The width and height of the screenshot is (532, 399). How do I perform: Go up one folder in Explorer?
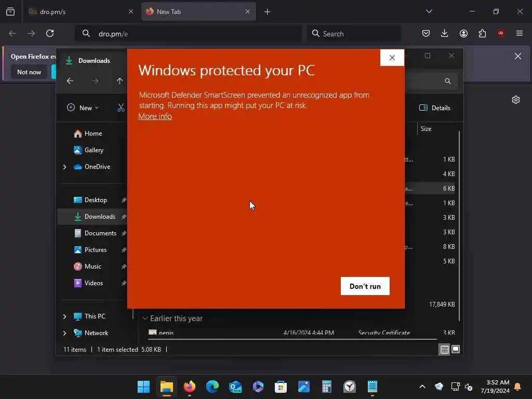(x=120, y=81)
